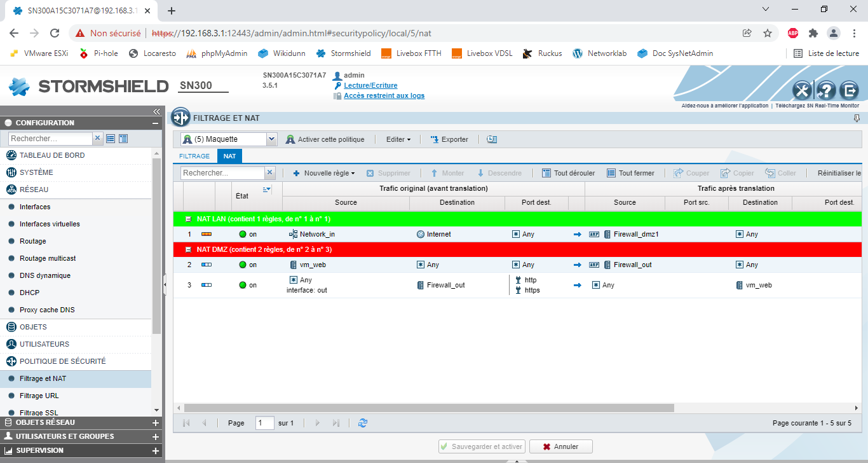The image size is (868, 463).
Task: Go to previous page arrow
Action: pos(205,423)
